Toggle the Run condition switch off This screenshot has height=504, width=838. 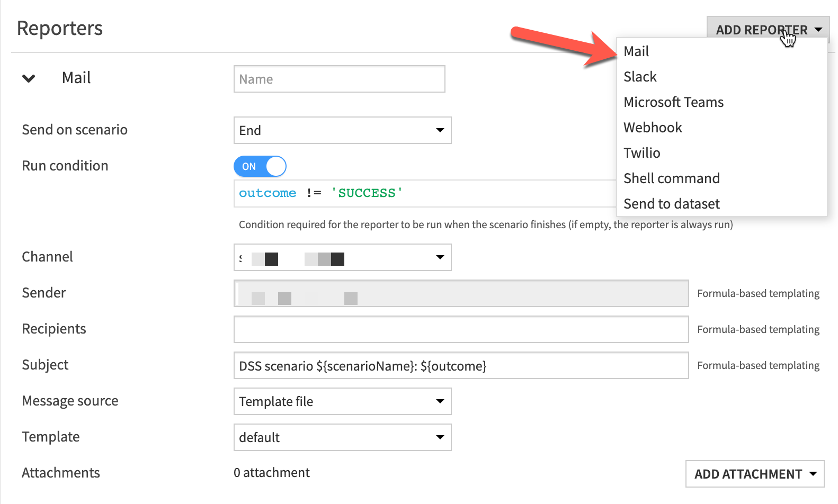pos(260,166)
